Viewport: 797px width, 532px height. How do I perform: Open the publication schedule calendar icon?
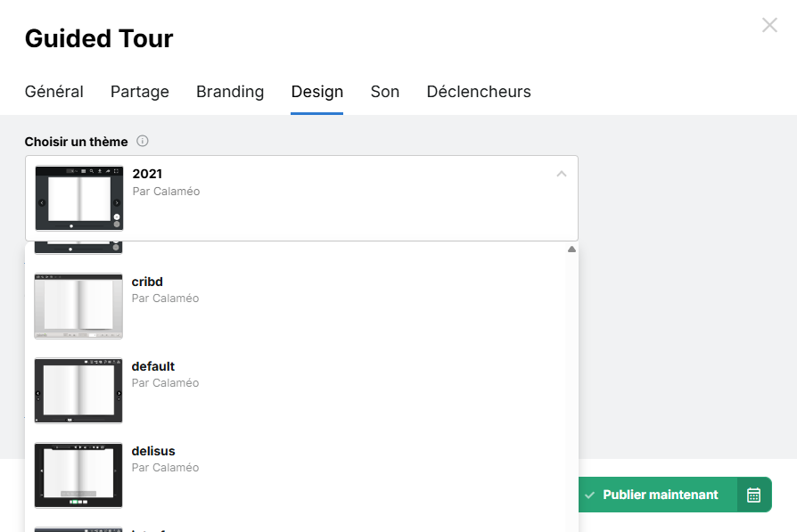click(x=754, y=495)
